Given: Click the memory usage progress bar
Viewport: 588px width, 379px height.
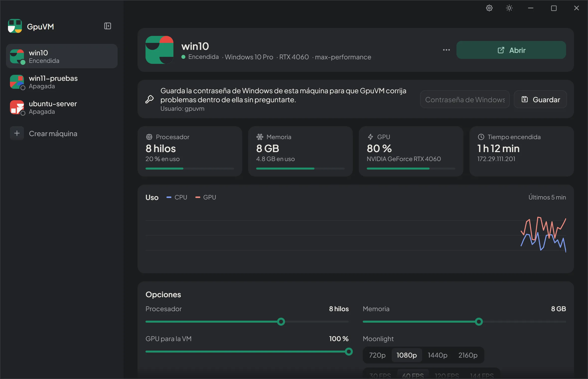Looking at the screenshot, I should pos(300,169).
